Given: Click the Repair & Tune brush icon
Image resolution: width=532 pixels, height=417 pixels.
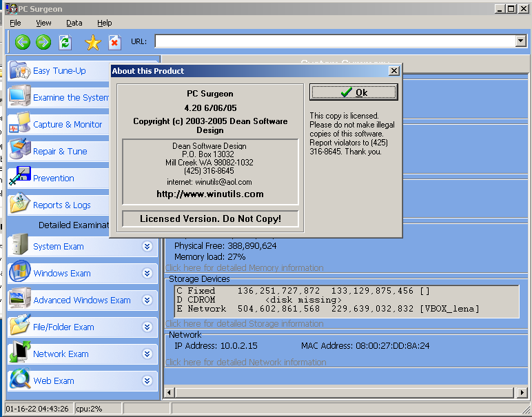Looking at the screenshot, I should pyautogui.click(x=20, y=149).
